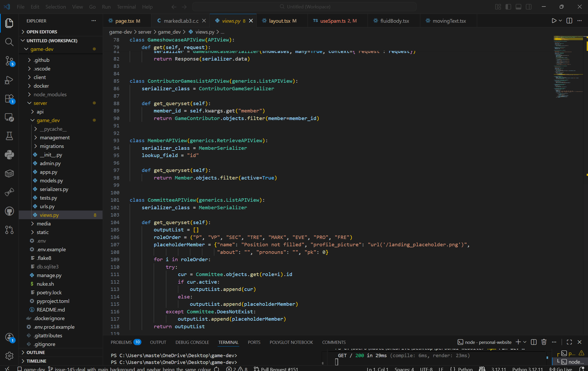Expand the migrations folder
The height and width of the screenshot is (371, 588).
pyautogui.click(x=61, y=146)
